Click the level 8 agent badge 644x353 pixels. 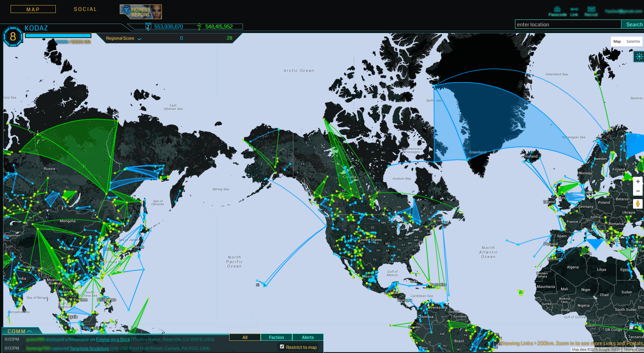click(13, 36)
